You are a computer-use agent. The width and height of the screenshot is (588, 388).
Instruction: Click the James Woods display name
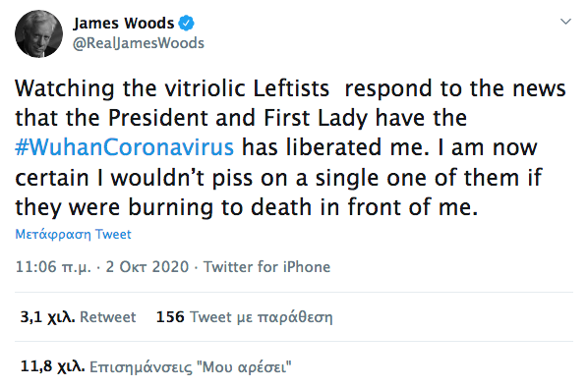(x=124, y=24)
